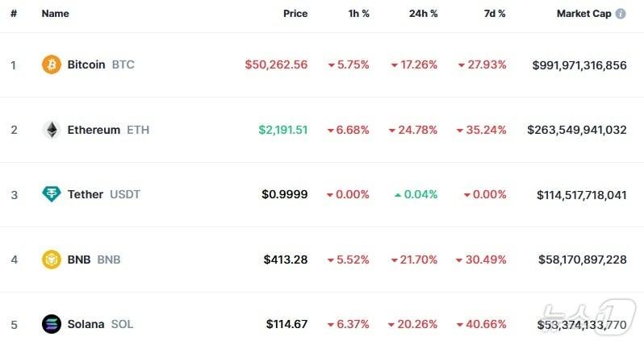
Task: Click the Solana coin logo icon
Action: 52,324
